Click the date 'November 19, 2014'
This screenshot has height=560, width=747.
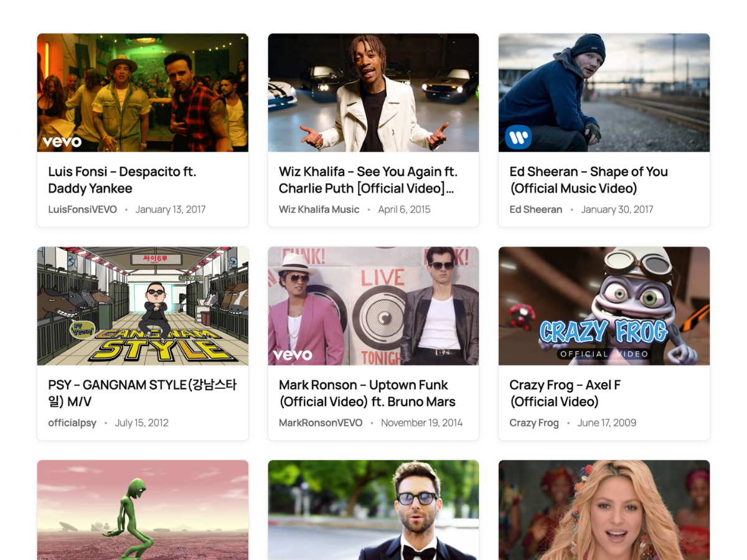point(421,423)
